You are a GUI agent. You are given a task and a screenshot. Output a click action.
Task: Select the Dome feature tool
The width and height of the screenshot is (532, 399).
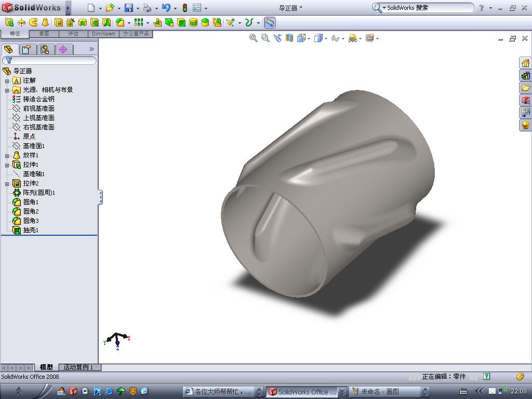(205, 23)
